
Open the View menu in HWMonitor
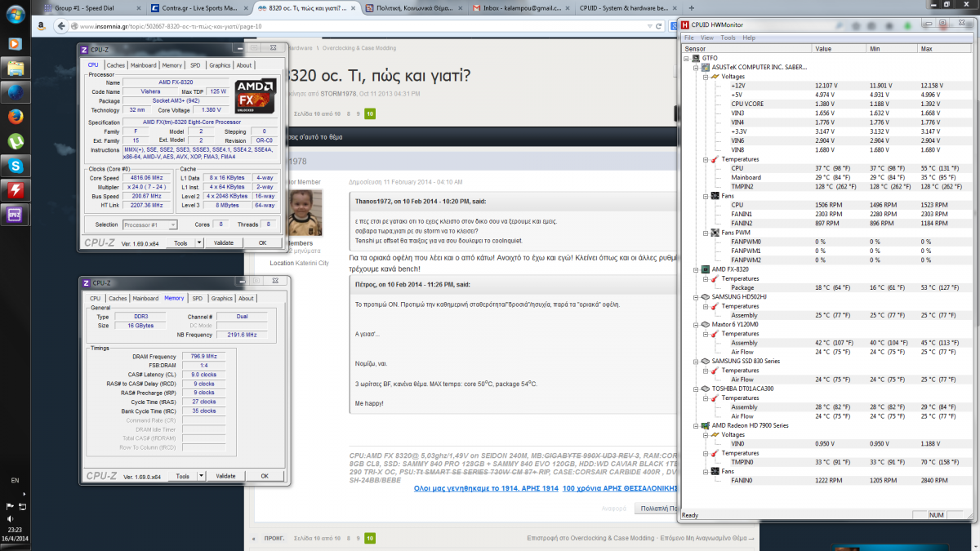click(707, 38)
